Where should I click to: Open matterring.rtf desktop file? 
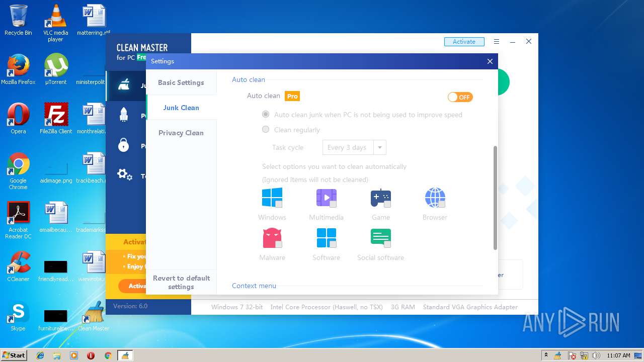[x=93, y=21]
